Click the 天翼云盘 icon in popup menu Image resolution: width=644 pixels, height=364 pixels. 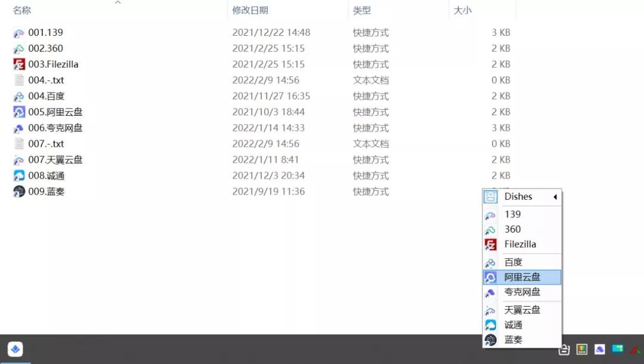(x=490, y=310)
